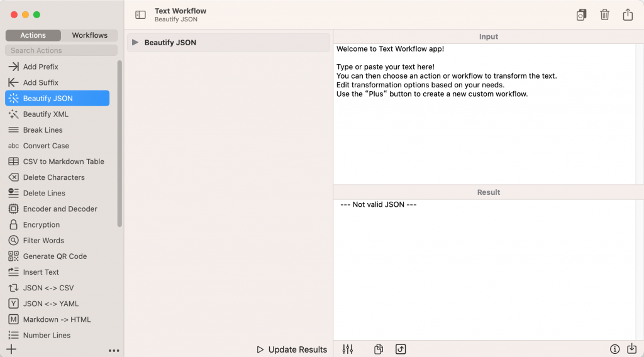Click the actions list scrollbar

[x=119, y=144]
